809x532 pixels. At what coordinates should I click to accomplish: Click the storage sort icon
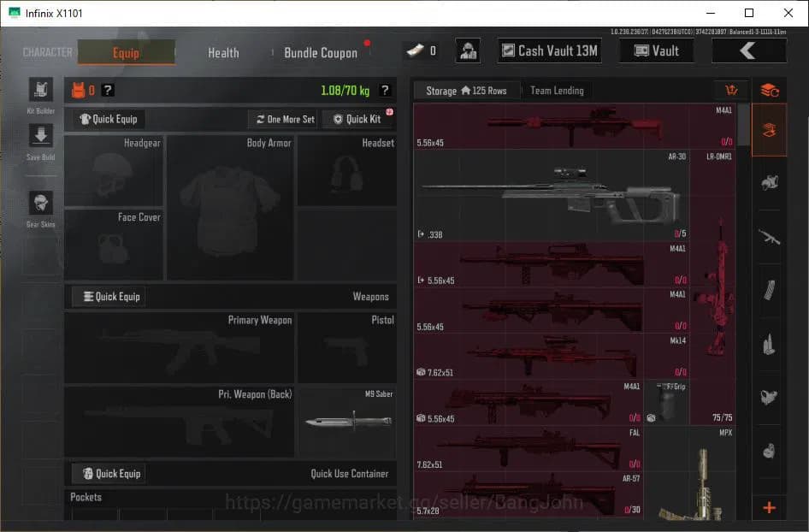point(730,91)
